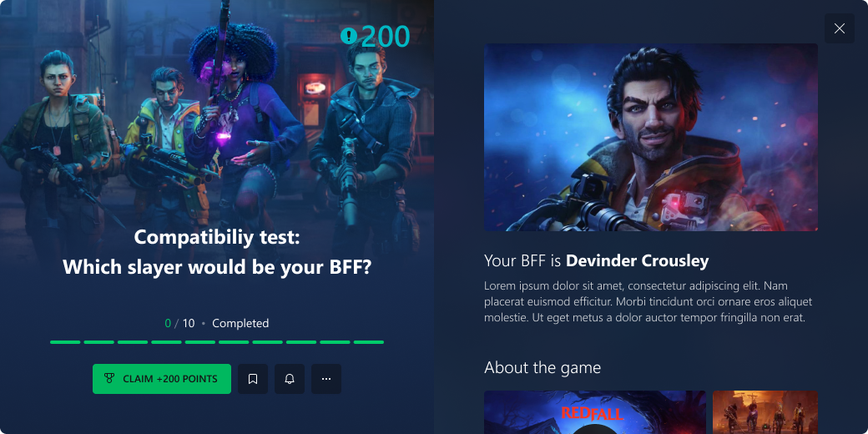The image size is (868, 434).
Task: Click the Devinder Crousley name text
Action: (x=637, y=260)
